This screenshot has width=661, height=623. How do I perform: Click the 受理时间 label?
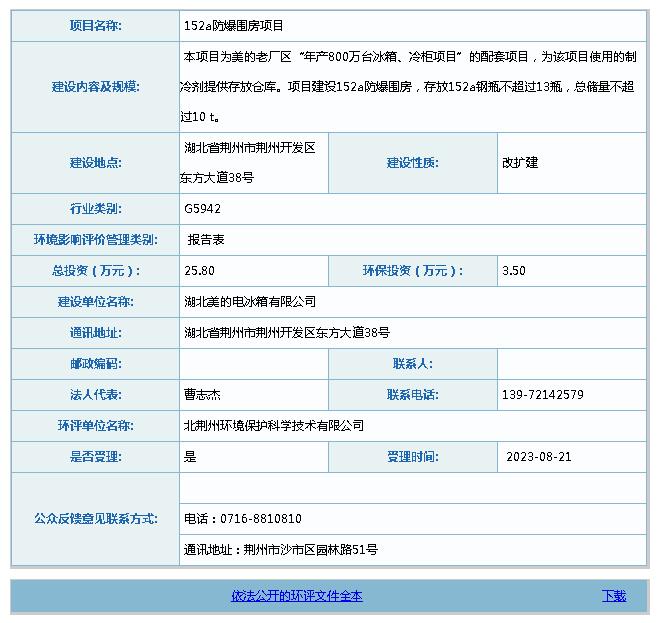413,457
